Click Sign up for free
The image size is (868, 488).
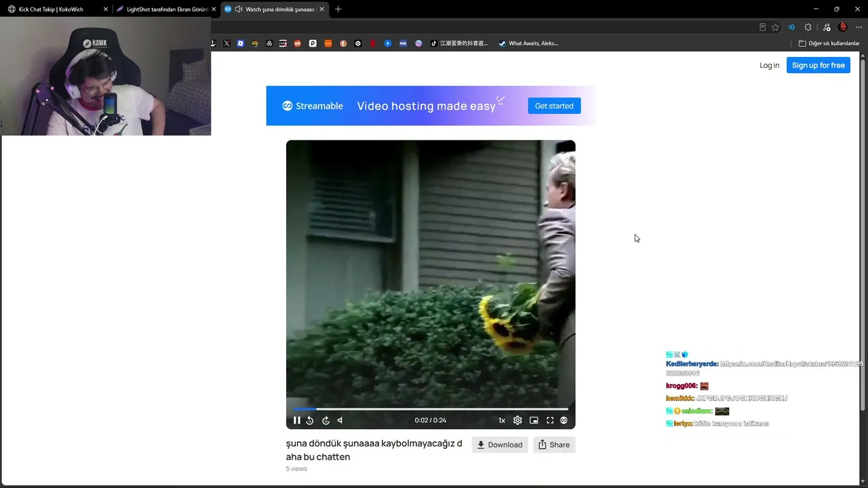coord(818,65)
